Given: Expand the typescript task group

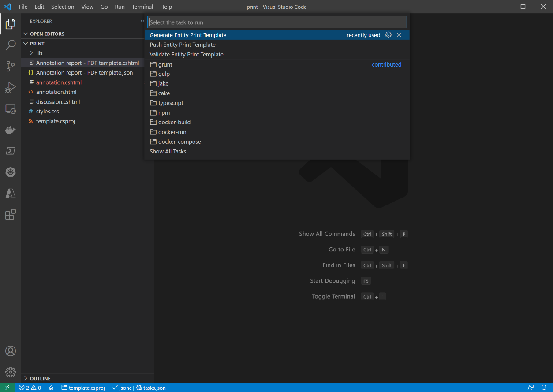Looking at the screenshot, I should coord(277,103).
